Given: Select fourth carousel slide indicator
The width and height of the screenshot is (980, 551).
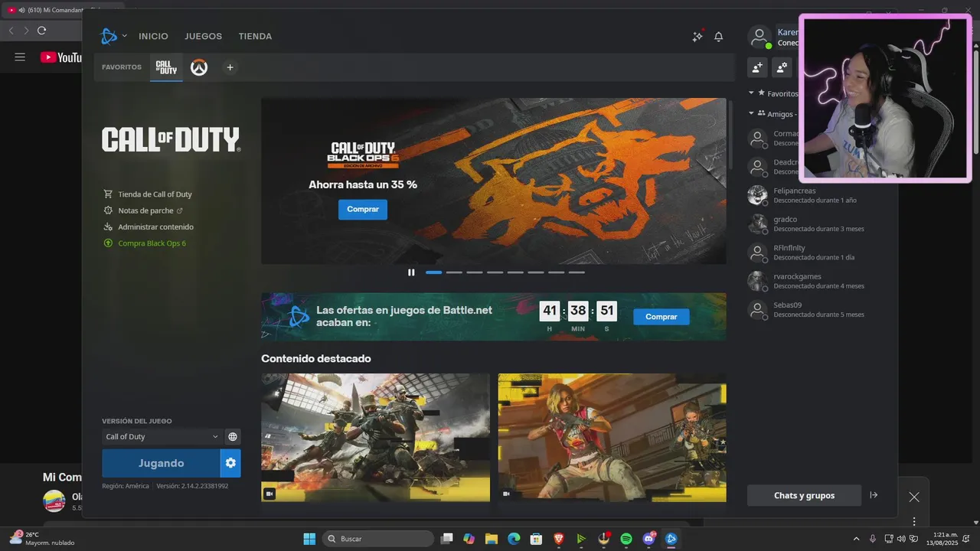Looking at the screenshot, I should 495,272.
